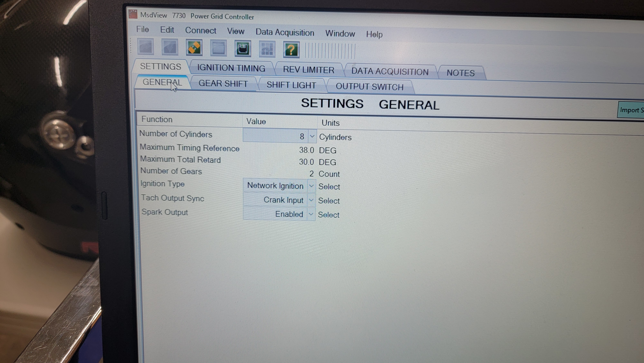Select the SETTINGS top tab

(x=161, y=67)
